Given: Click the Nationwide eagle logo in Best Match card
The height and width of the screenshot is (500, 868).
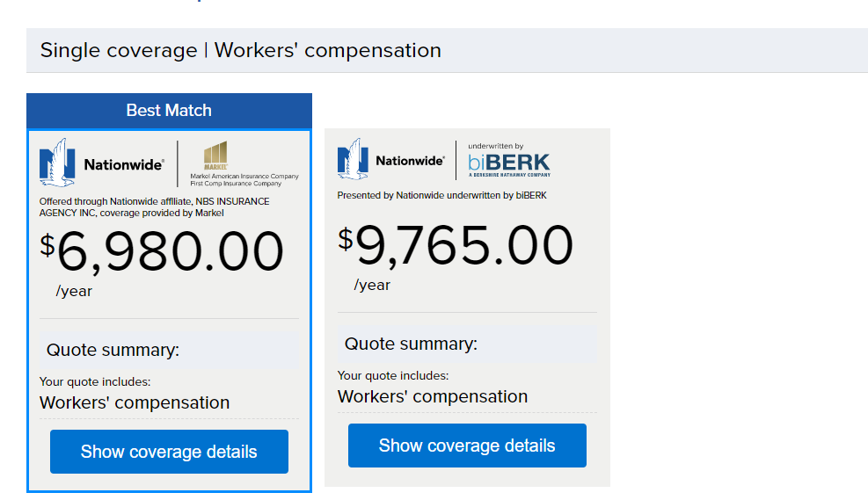Looking at the screenshot, I should 57,162.
